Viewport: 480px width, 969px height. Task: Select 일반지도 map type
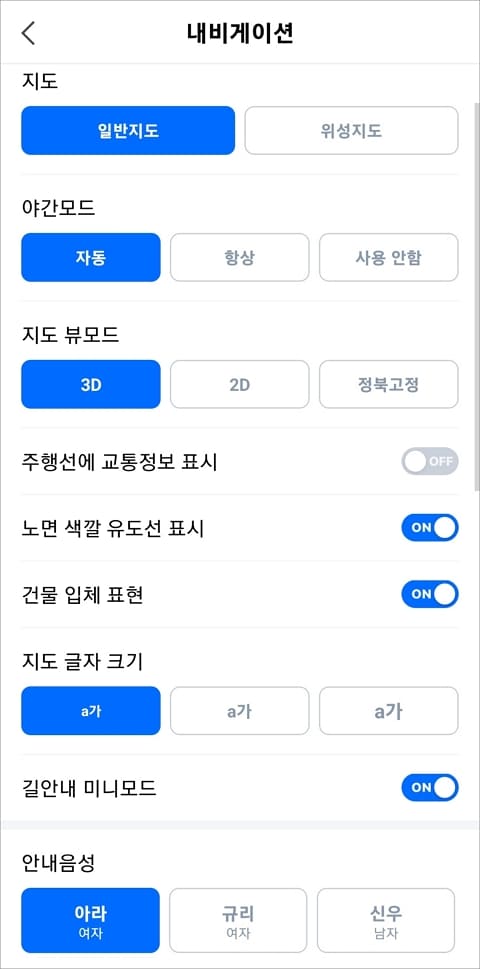click(128, 130)
